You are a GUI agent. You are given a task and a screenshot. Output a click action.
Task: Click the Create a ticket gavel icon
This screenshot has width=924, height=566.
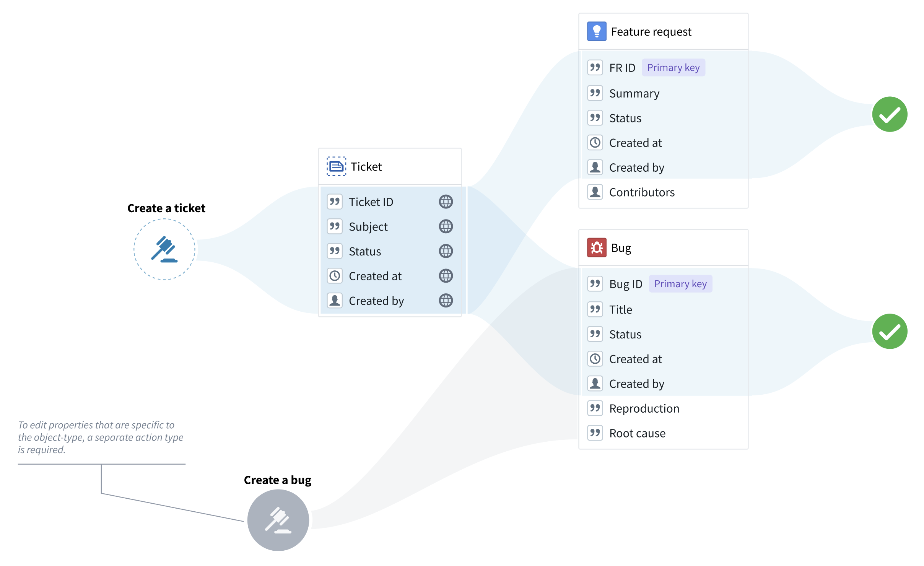(164, 249)
